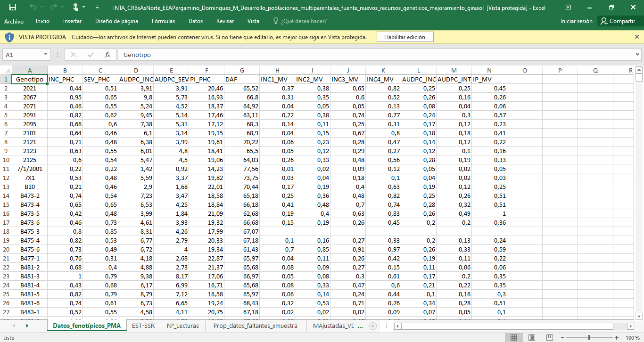Screen dimensions: 644x342
Task: Click the INC_PHC header cell
Action: click(x=65, y=80)
